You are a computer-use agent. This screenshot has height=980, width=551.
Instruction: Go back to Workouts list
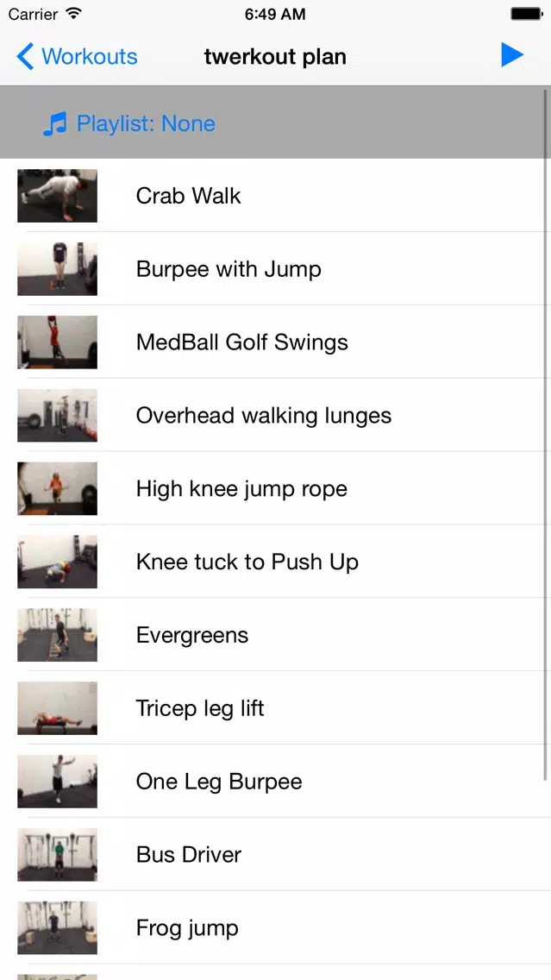[x=78, y=57]
